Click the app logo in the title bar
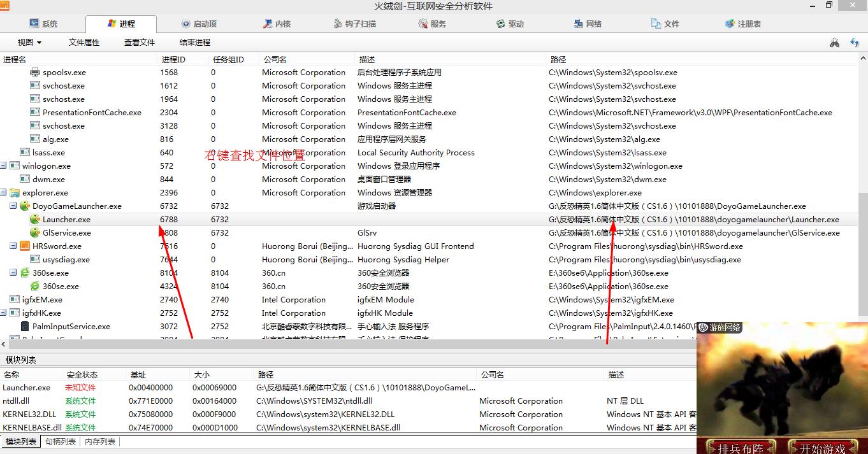Screen dimensions: 868x454 coord(4,5)
